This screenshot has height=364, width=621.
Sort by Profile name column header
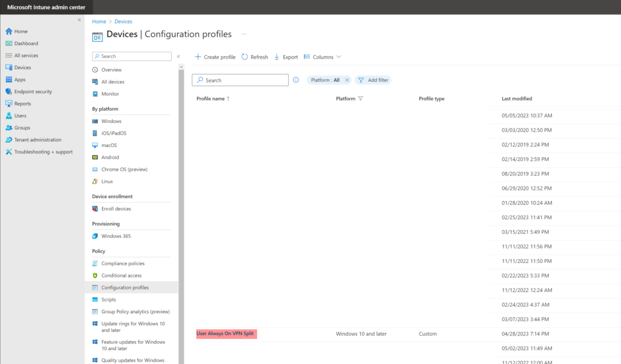(x=213, y=99)
